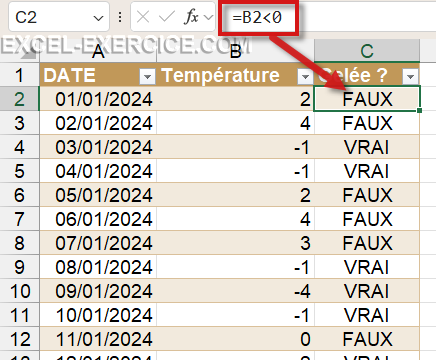Select cell with date 08/01/2024
436x360 pixels.
[x=98, y=267]
